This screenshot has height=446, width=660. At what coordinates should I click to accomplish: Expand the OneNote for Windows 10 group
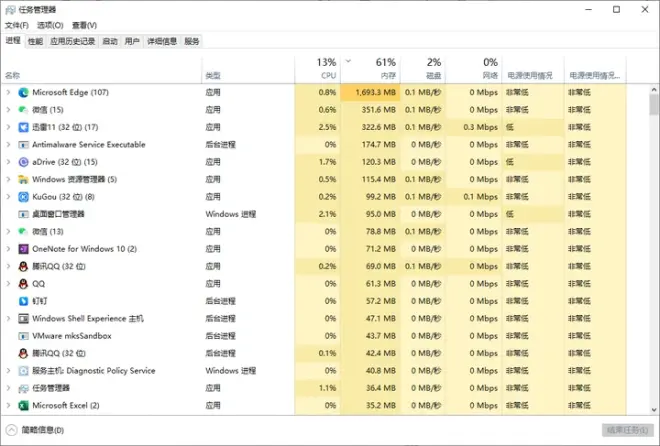(x=8, y=249)
